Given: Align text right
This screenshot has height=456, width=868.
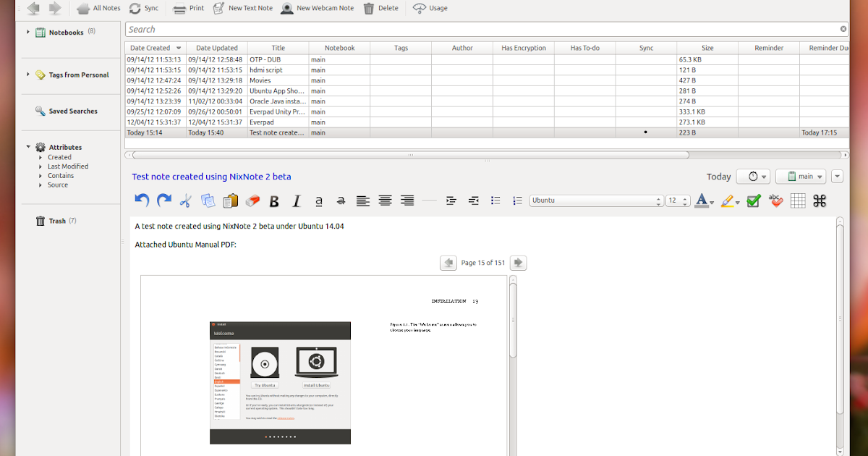Looking at the screenshot, I should pos(407,200).
